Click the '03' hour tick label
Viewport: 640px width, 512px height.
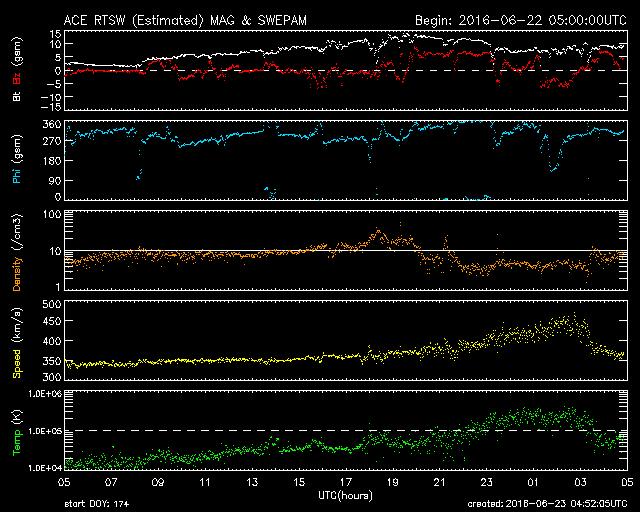point(580,482)
